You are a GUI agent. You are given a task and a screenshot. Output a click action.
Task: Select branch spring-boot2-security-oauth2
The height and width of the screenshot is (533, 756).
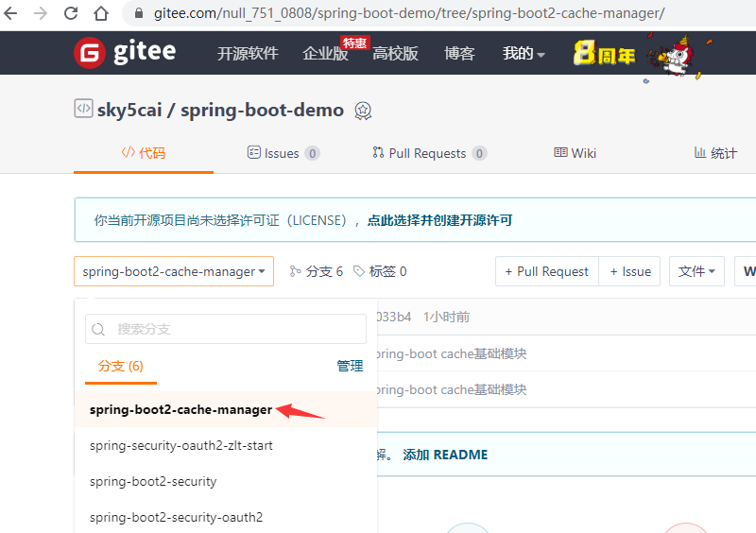[x=226, y=517]
